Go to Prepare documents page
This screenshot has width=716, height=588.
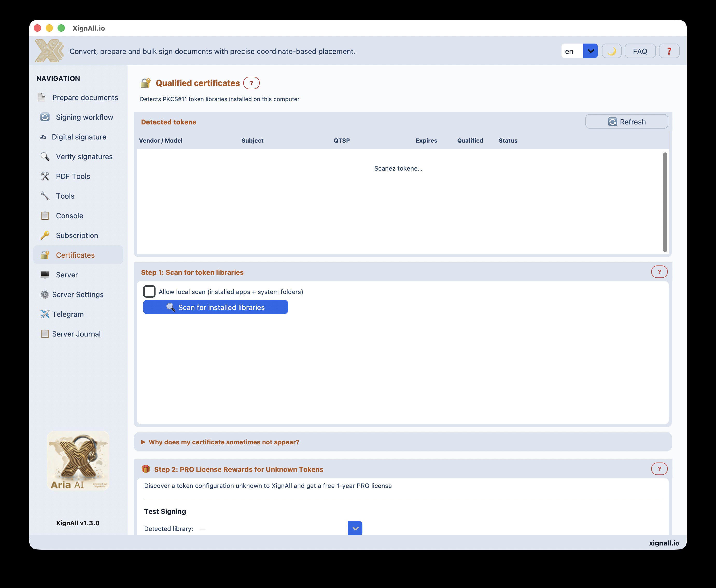(78, 97)
